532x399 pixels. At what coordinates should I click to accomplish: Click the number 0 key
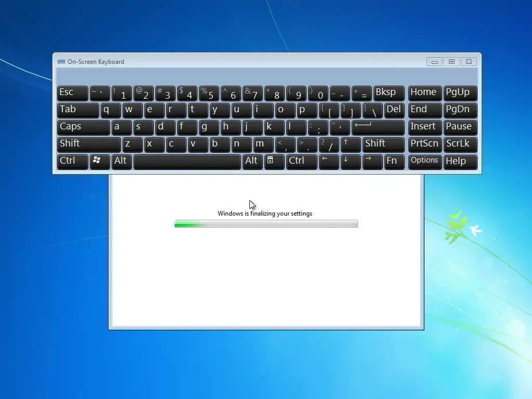318,94
